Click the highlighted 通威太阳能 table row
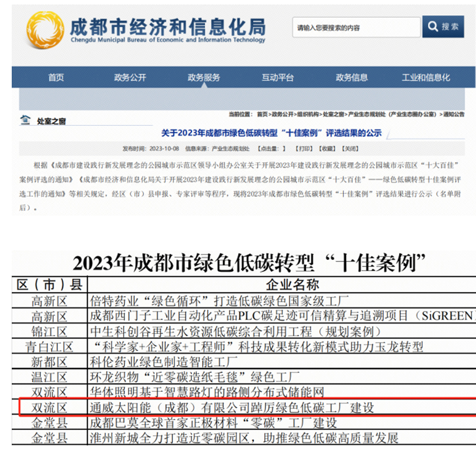 click(x=248, y=408)
